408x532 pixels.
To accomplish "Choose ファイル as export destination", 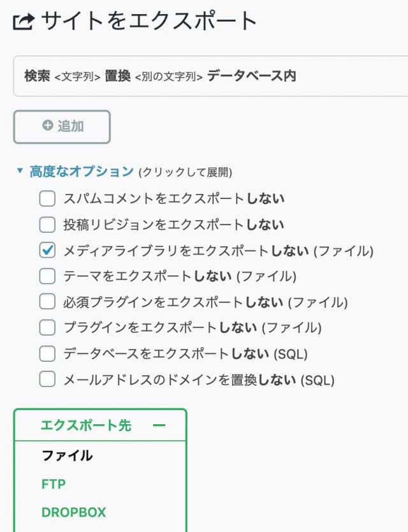I will [67, 456].
